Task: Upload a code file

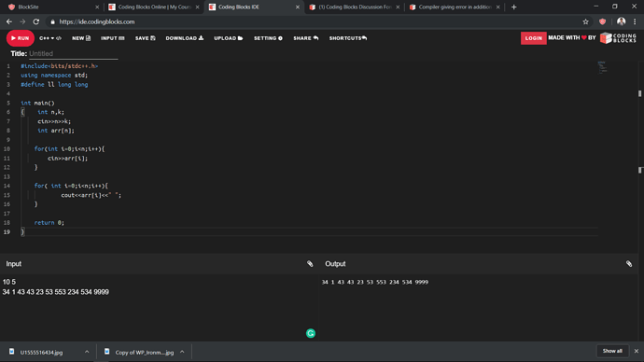Action: pyautogui.click(x=229, y=38)
